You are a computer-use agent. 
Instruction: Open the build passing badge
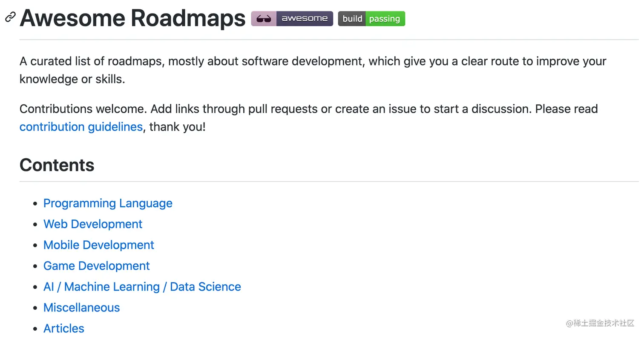coord(371,19)
